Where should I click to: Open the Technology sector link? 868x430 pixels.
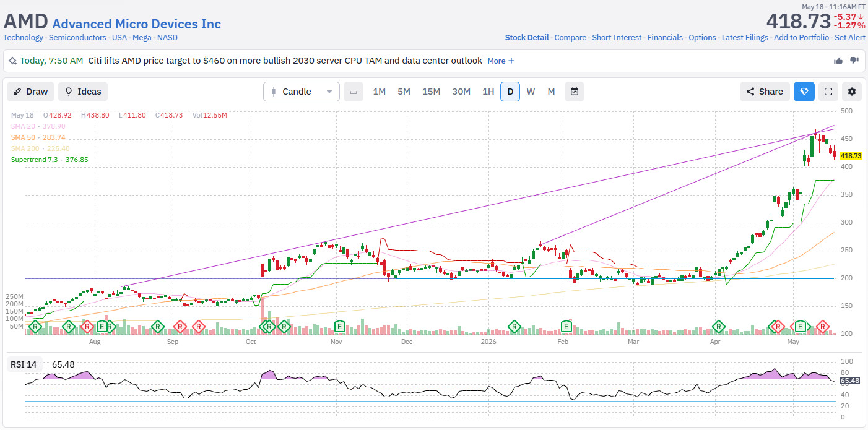pos(24,38)
